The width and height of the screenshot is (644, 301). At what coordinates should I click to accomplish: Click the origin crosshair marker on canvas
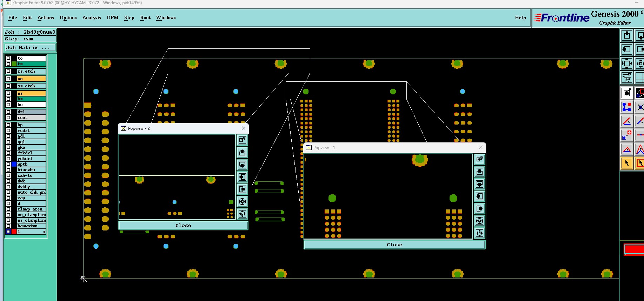[x=84, y=279]
